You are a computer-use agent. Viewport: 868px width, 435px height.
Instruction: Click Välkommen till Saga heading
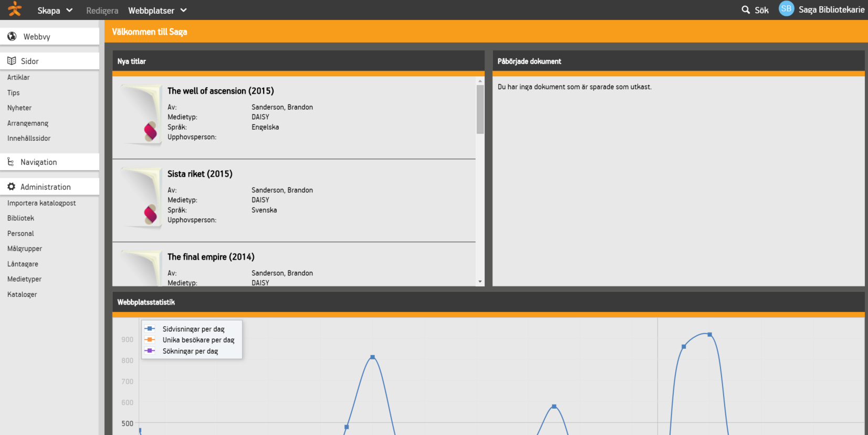point(150,32)
